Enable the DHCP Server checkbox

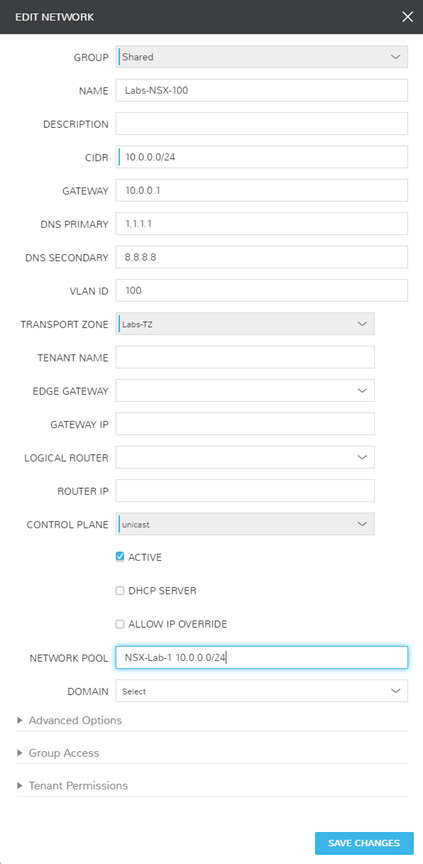(120, 591)
